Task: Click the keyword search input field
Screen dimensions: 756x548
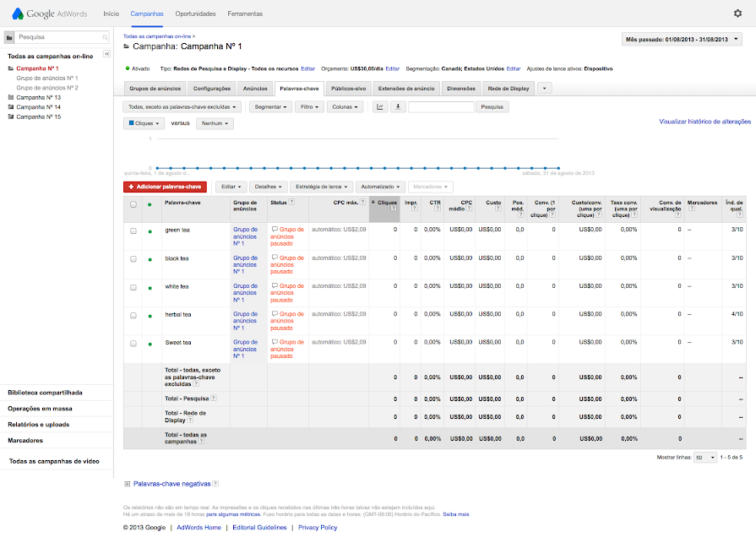Action: tap(441, 107)
